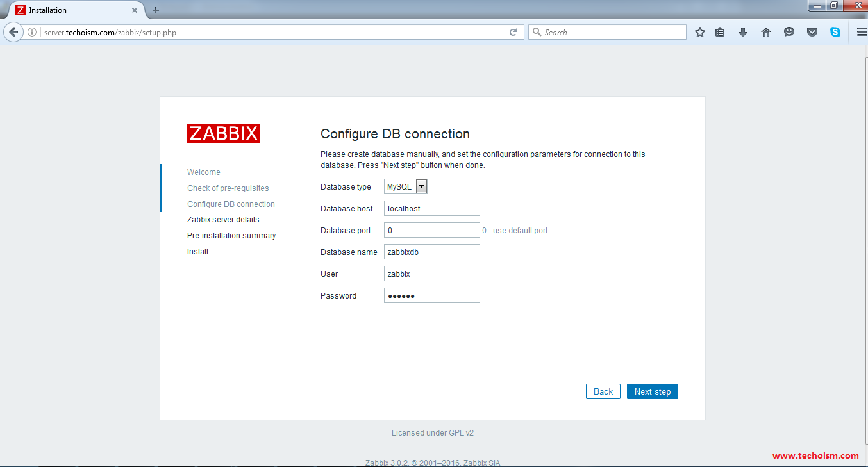868x467 pixels.
Task: Click the Database port label
Action: pyautogui.click(x=346, y=231)
